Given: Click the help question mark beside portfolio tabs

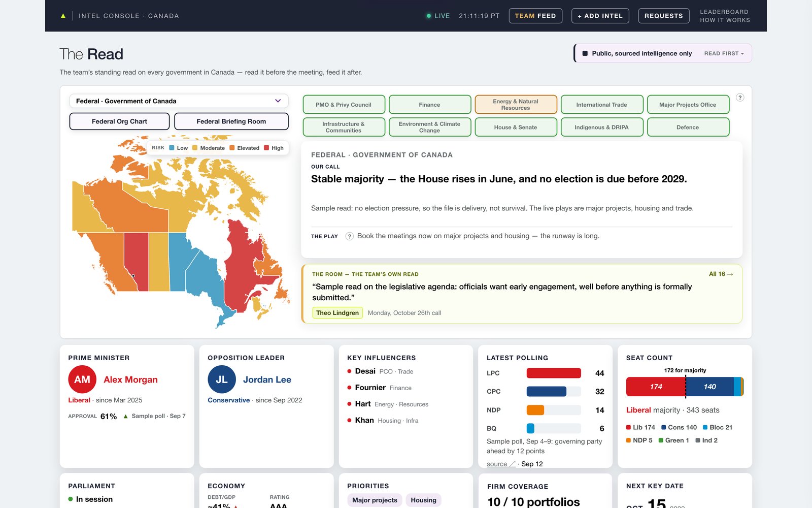Looking at the screenshot, I should tap(740, 98).
